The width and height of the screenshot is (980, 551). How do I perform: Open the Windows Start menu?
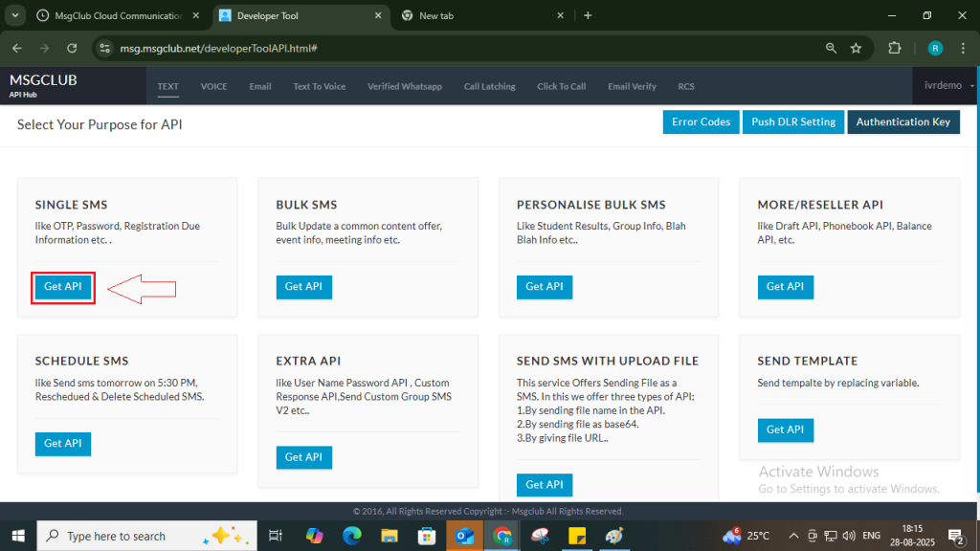point(18,536)
